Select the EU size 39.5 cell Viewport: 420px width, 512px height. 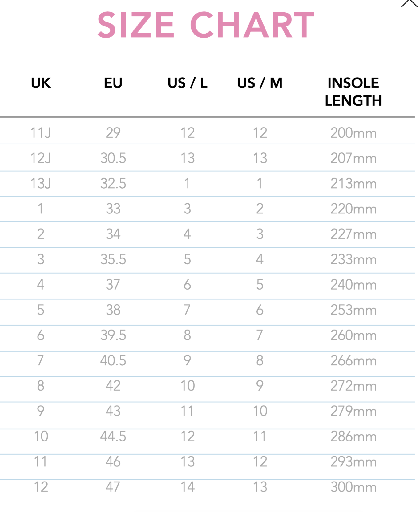click(113, 335)
